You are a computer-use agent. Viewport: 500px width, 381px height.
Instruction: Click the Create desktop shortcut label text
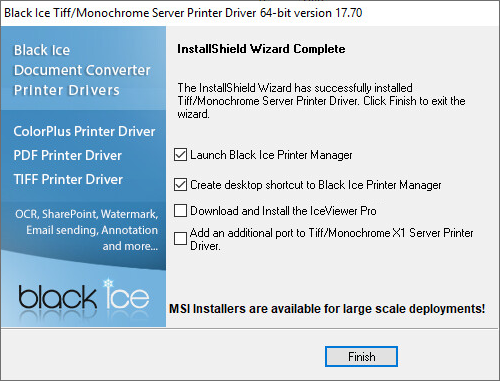(x=316, y=185)
